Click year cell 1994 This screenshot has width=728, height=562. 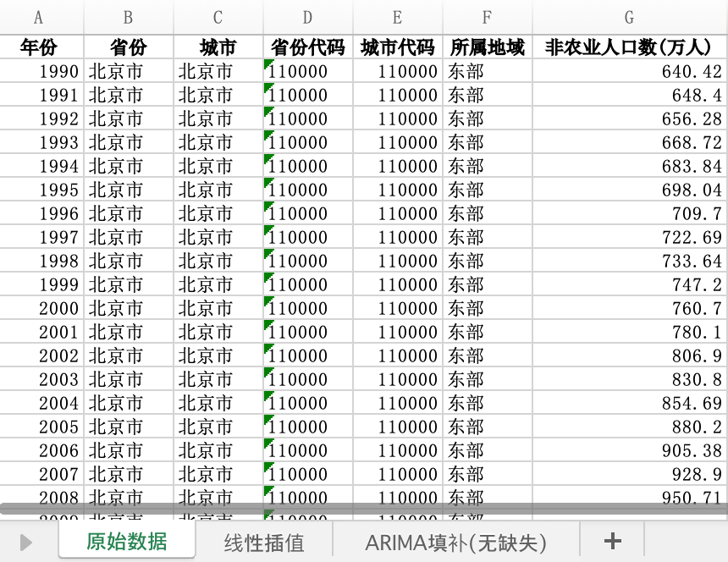tap(41, 166)
